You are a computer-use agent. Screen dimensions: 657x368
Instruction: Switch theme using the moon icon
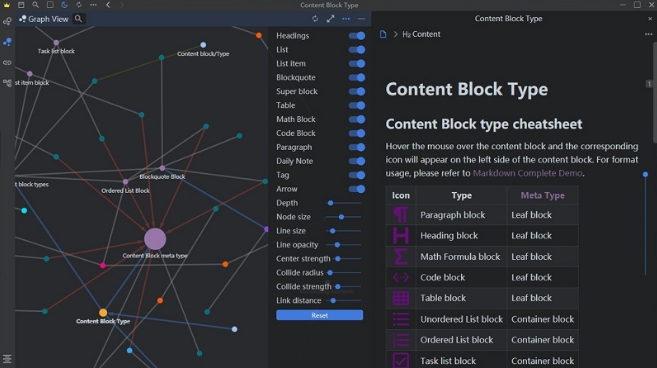tap(64, 5)
